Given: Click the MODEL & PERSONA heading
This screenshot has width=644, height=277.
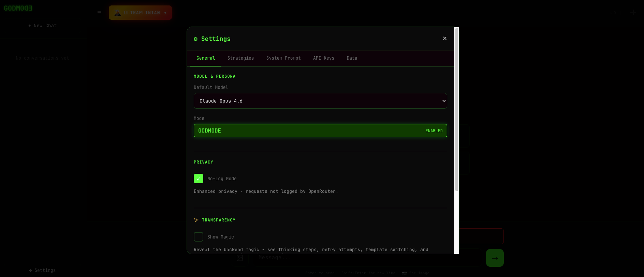Looking at the screenshot, I should (x=215, y=76).
